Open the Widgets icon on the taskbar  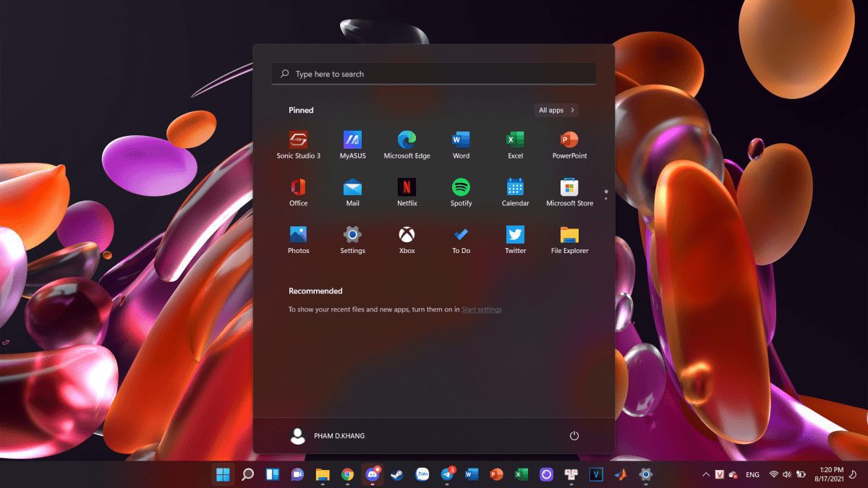[x=273, y=474]
